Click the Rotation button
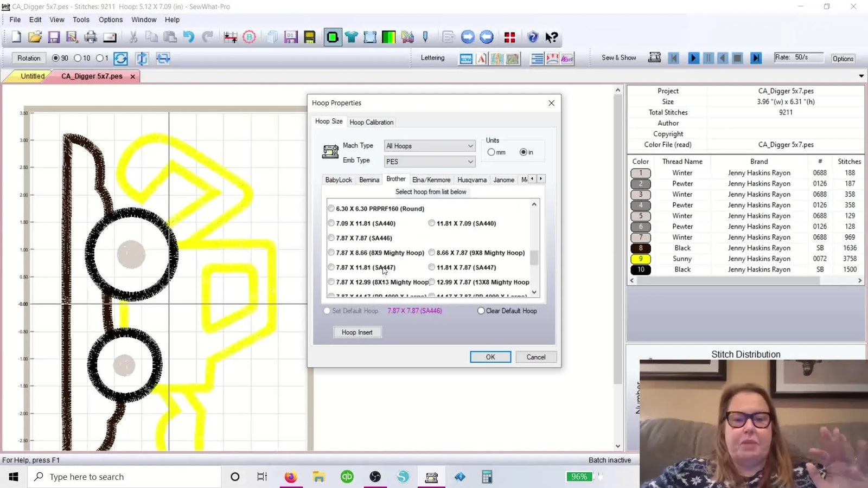Screen dimensions: 868x488 pos(29,58)
